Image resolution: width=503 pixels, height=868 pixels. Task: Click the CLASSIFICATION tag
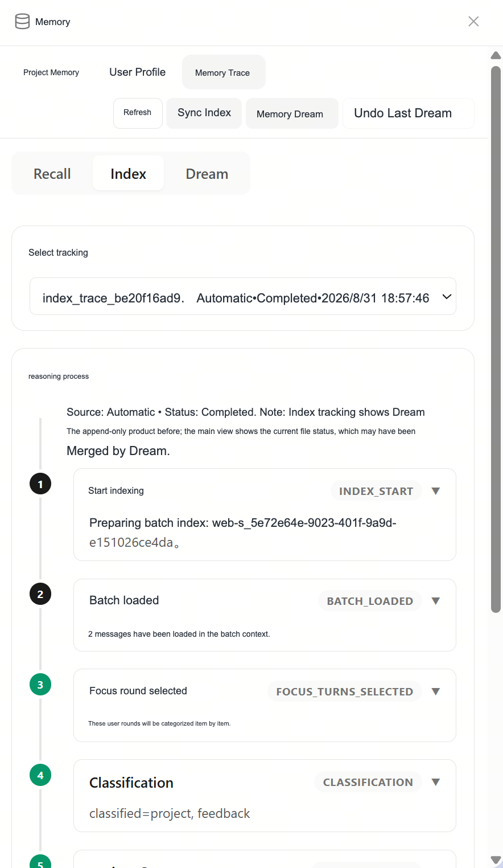coord(368,782)
